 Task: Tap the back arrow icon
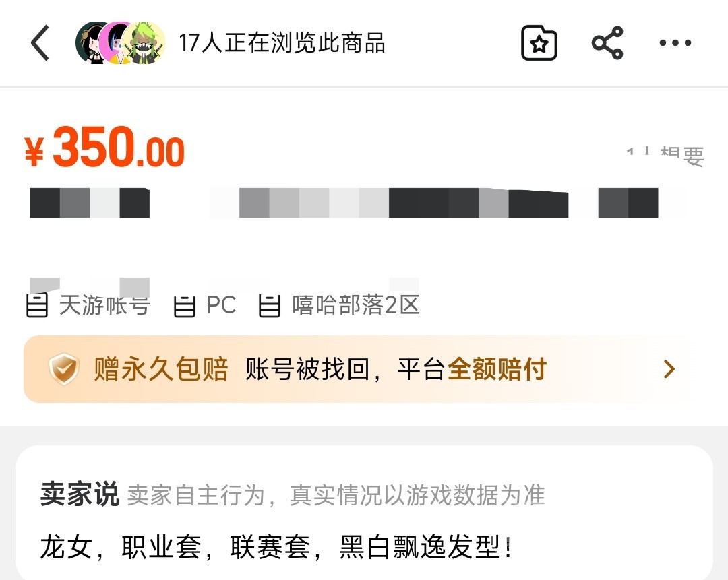(40, 42)
